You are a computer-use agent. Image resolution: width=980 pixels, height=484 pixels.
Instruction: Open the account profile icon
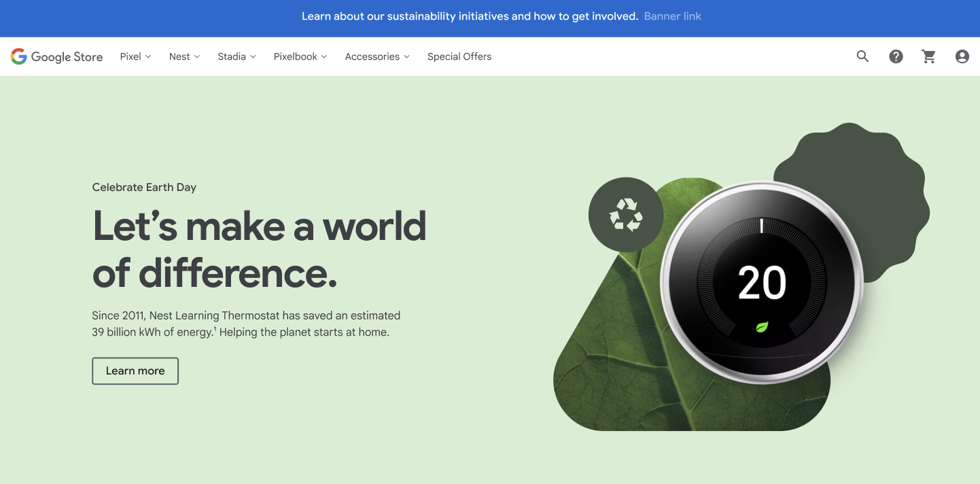962,56
